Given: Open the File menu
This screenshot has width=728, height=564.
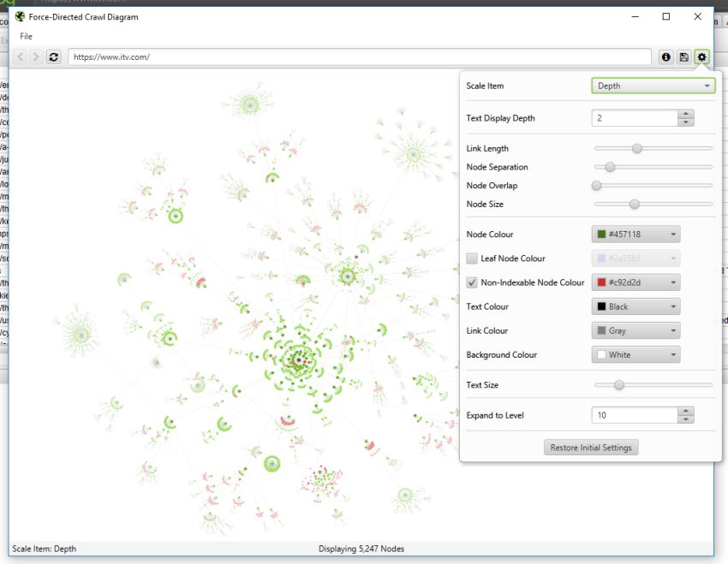Looking at the screenshot, I should click(x=26, y=36).
